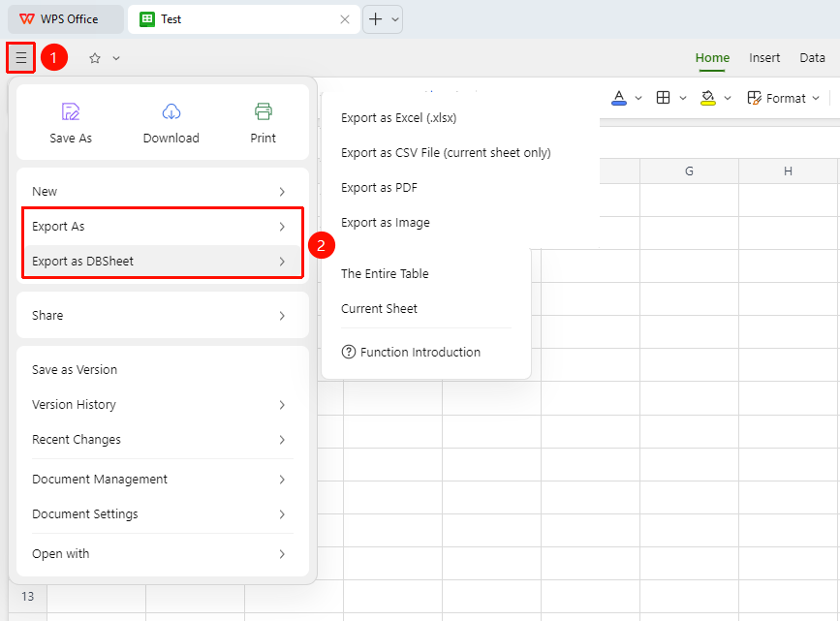The width and height of the screenshot is (840, 621).
Task: Switch to the Home ribbon tab
Action: click(x=712, y=58)
